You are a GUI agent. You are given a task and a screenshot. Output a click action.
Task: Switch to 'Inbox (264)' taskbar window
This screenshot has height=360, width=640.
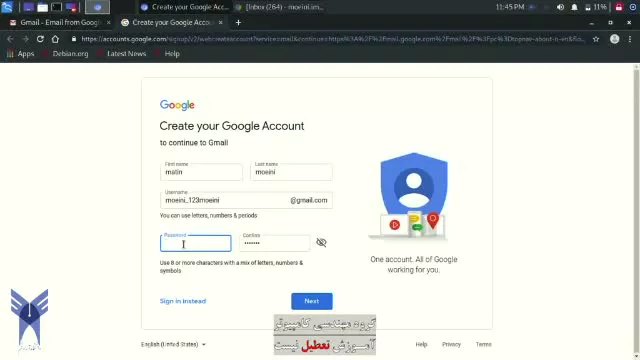coord(280,7)
